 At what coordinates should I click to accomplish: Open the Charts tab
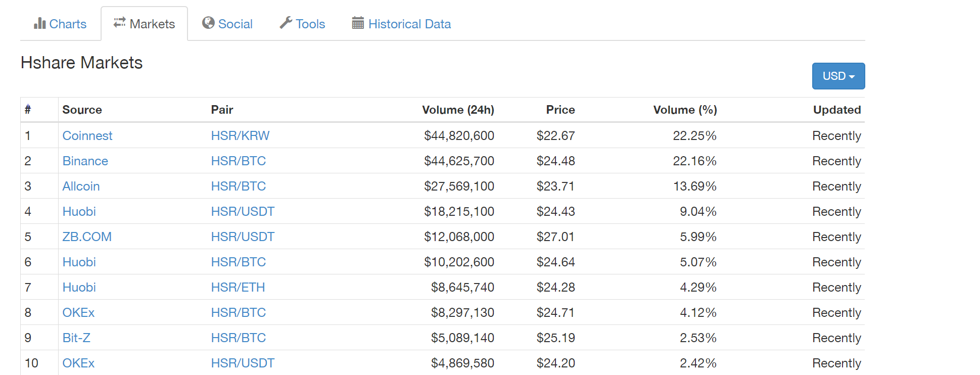(60, 24)
